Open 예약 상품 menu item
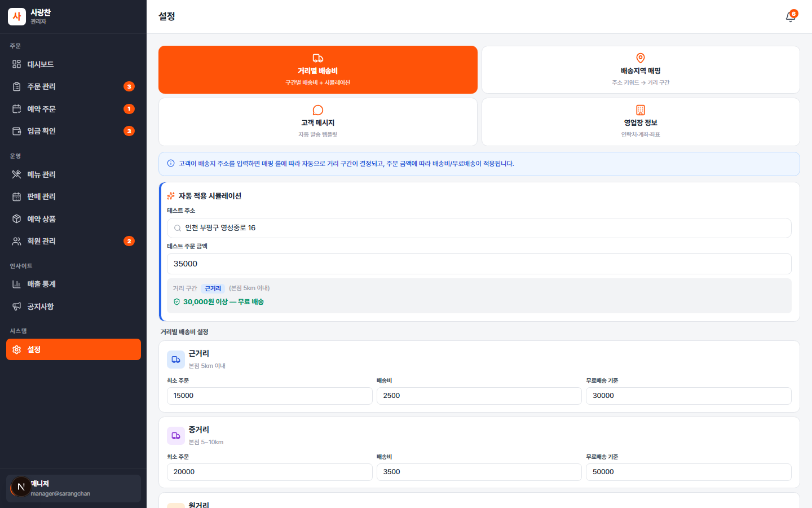The width and height of the screenshot is (812, 508). (x=73, y=219)
